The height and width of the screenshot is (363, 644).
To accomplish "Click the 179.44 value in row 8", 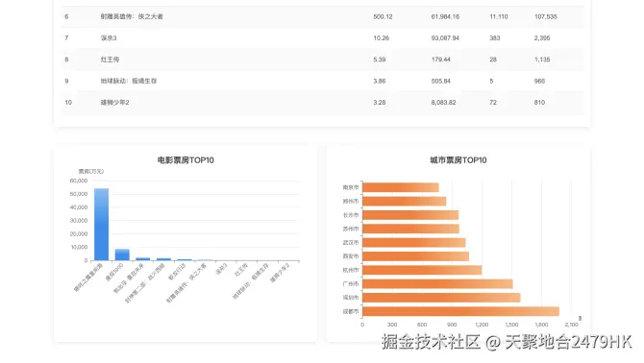I will [x=440, y=60].
